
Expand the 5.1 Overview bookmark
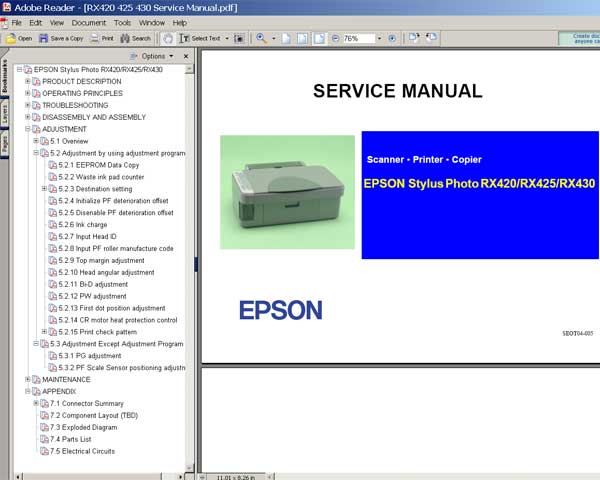coord(36,141)
